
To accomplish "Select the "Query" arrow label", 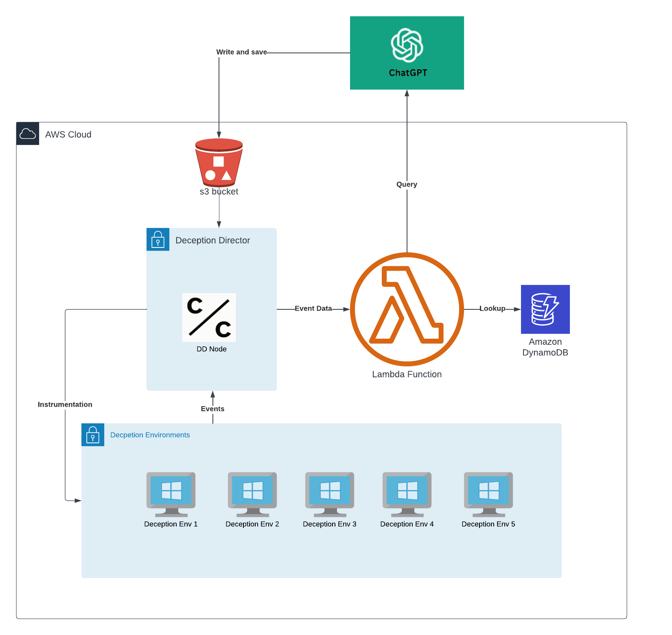I will [x=407, y=184].
